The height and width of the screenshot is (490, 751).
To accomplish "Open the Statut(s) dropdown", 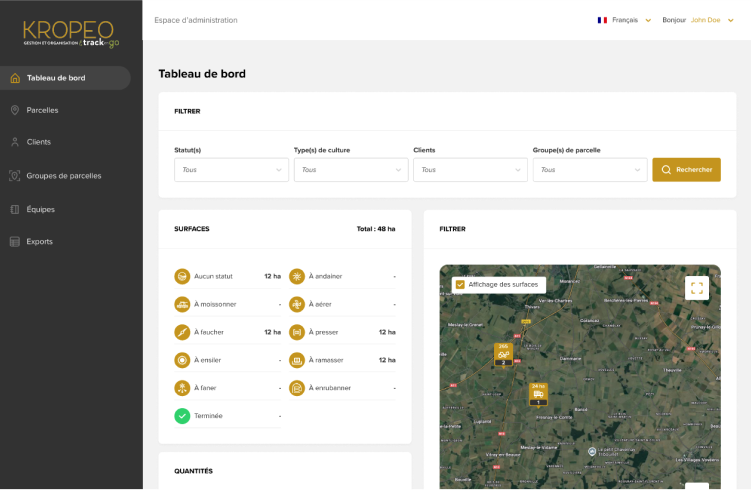I will coord(231,170).
